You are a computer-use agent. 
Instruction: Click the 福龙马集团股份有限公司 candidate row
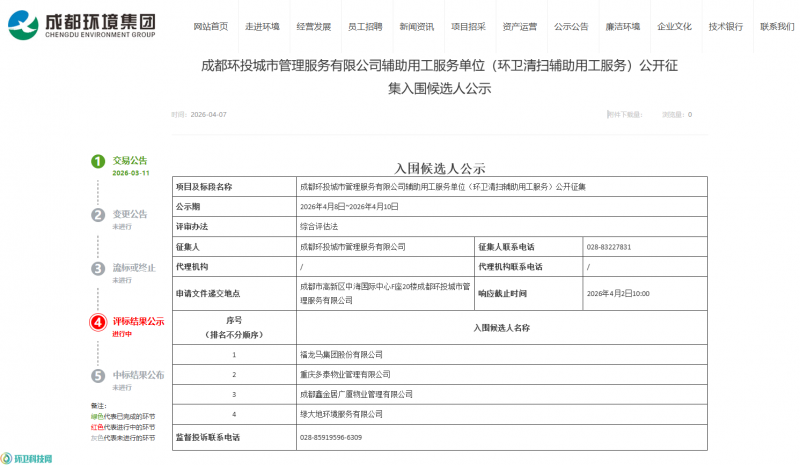[341, 354]
